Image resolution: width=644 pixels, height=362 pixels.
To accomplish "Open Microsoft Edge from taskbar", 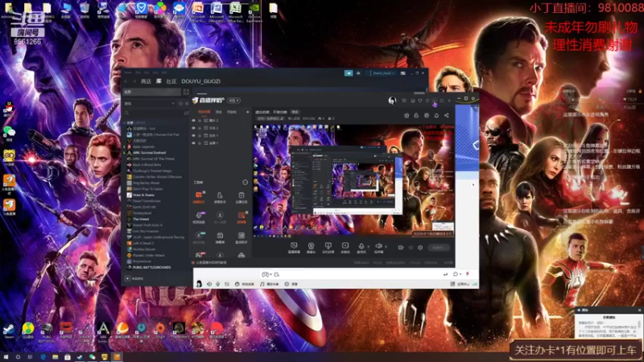I will click(43, 357).
